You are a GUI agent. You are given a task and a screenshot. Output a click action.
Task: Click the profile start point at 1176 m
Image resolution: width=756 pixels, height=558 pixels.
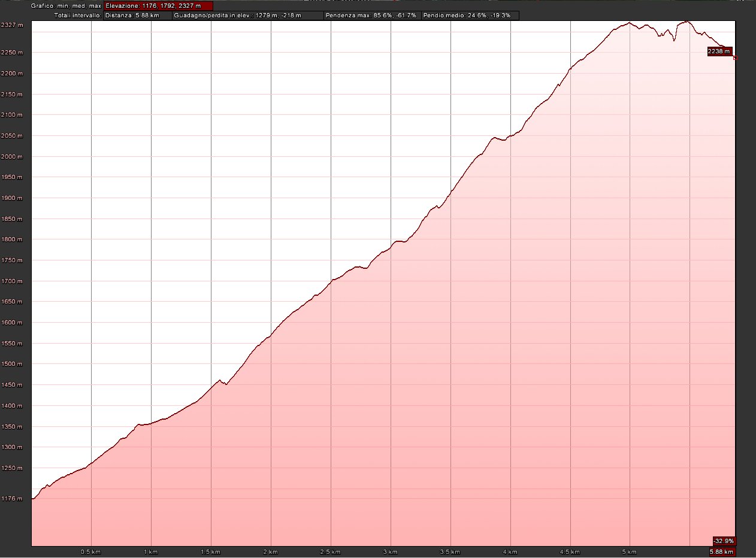click(32, 498)
